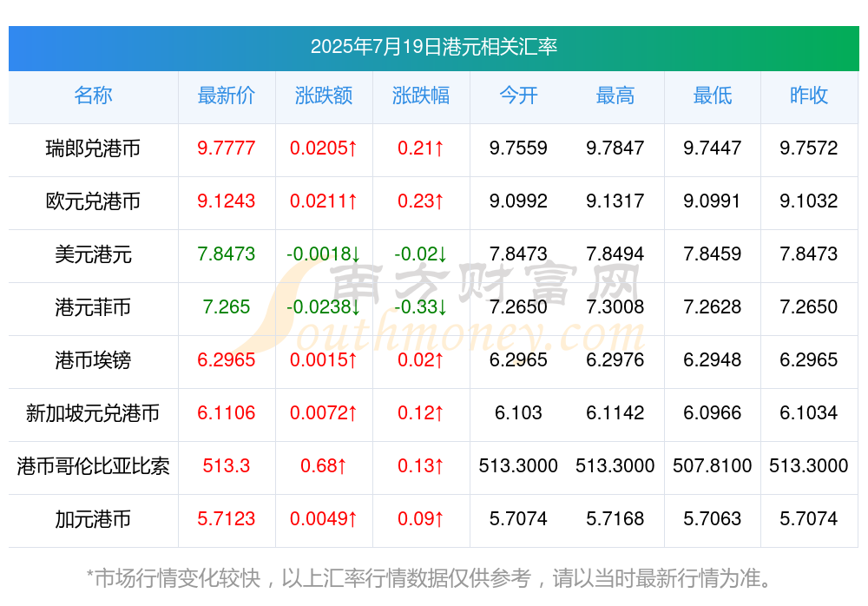Click previous close 6.1034

click(809, 412)
